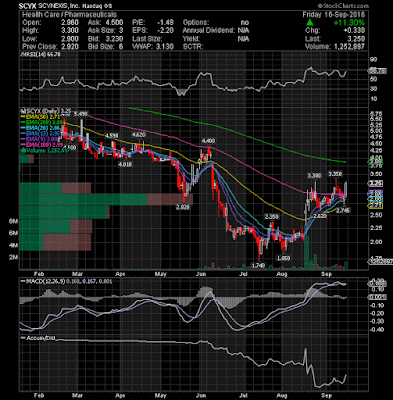The height and width of the screenshot is (400, 393).
Task: Click the green Volume legend entry in price panel
Action: [47, 150]
